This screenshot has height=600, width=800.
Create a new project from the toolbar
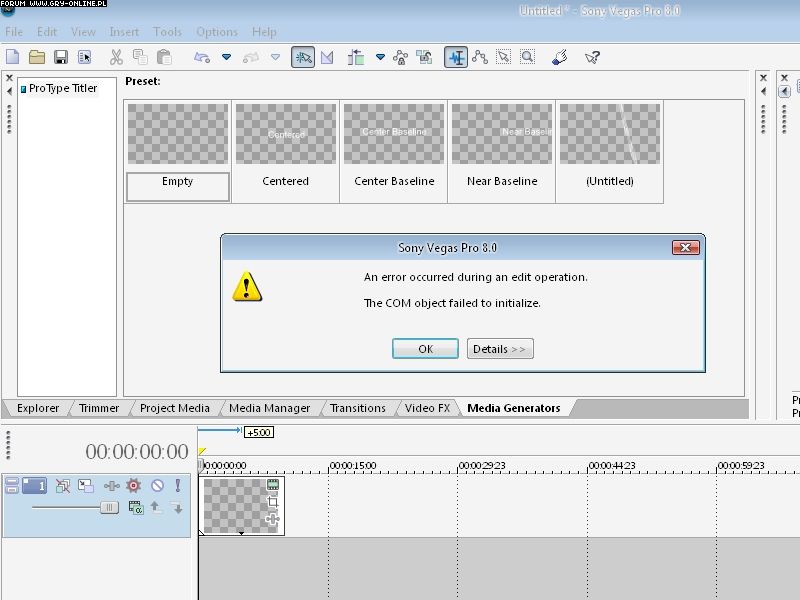(x=13, y=57)
